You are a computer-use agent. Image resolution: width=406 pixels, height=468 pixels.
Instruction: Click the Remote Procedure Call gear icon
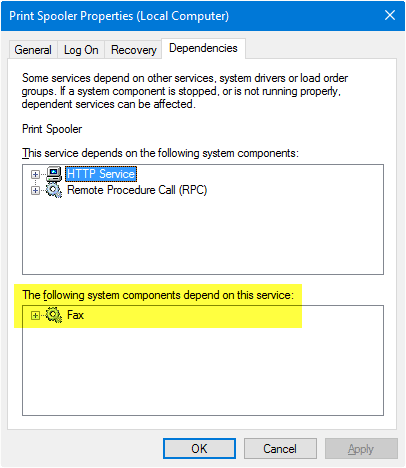pyautogui.click(x=54, y=190)
